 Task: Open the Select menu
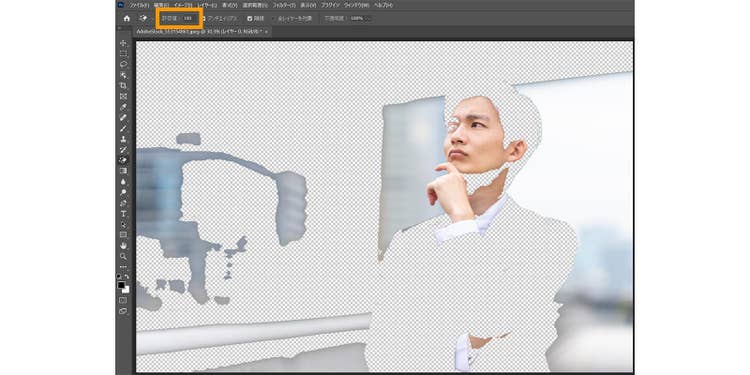click(254, 5)
